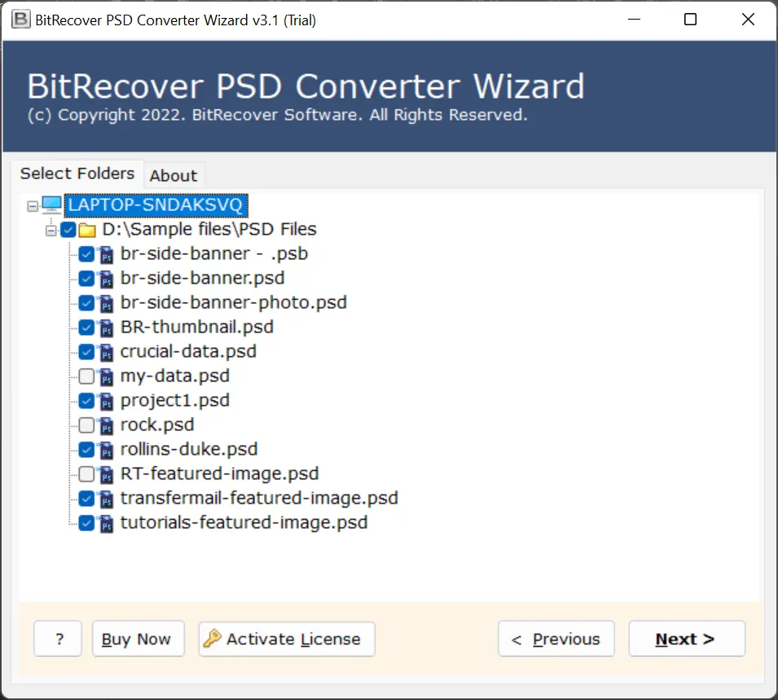Click the file icon of rock.psd
The width and height of the screenshot is (778, 700).
tap(106, 425)
